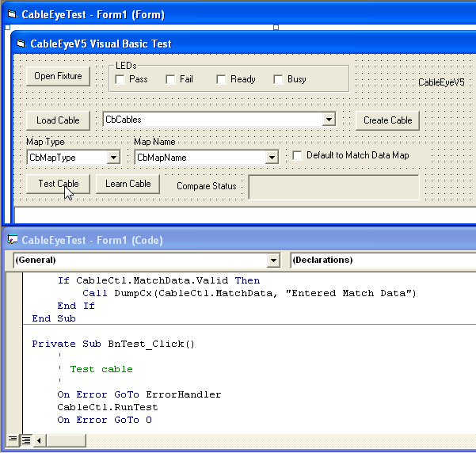Viewport: 476px width, 453px height.
Task: Click the End Sub code line
Action: point(54,318)
